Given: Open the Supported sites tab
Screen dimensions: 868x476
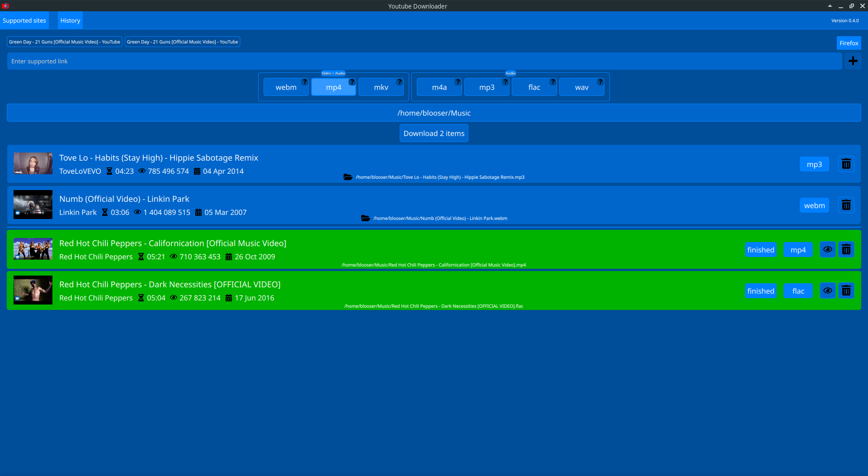Looking at the screenshot, I should coord(24,21).
